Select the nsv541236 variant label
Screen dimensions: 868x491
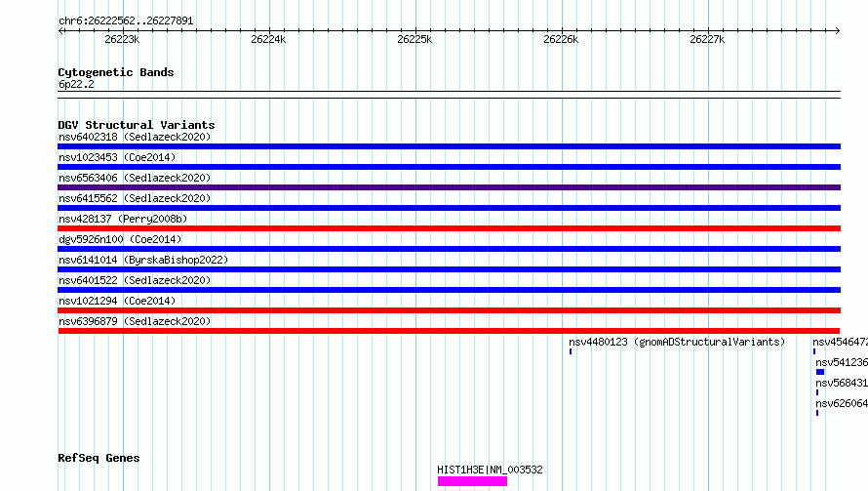[842, 362]
